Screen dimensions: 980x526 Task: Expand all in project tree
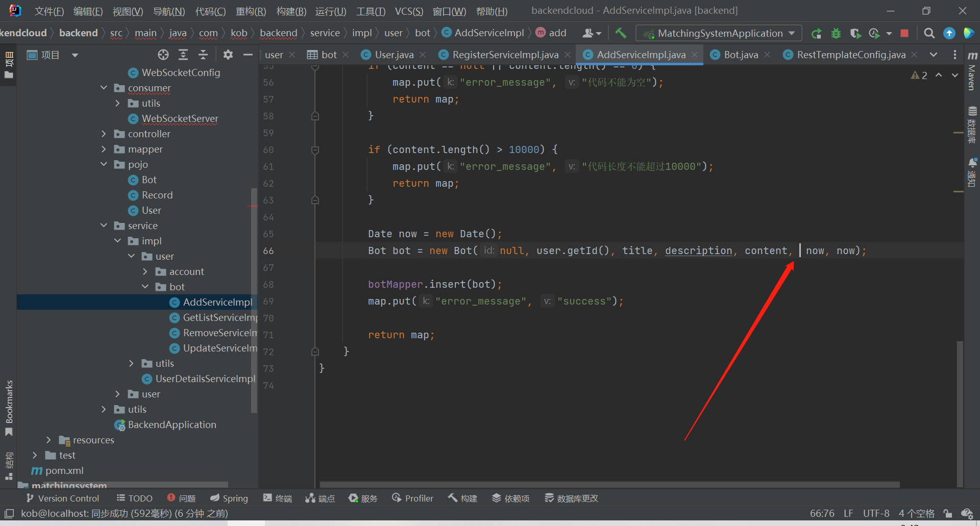tap(183, 55)
